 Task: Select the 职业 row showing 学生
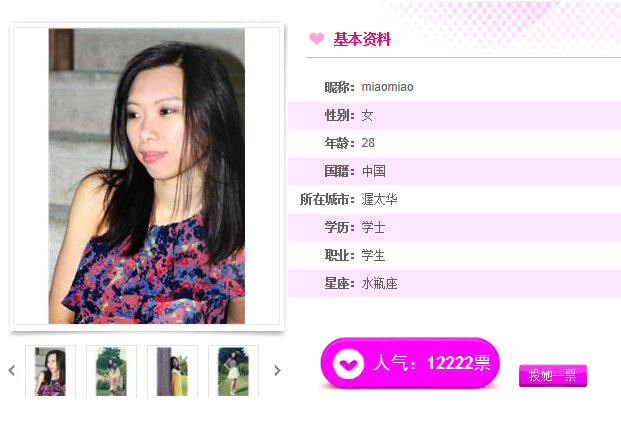pos(454,255)
